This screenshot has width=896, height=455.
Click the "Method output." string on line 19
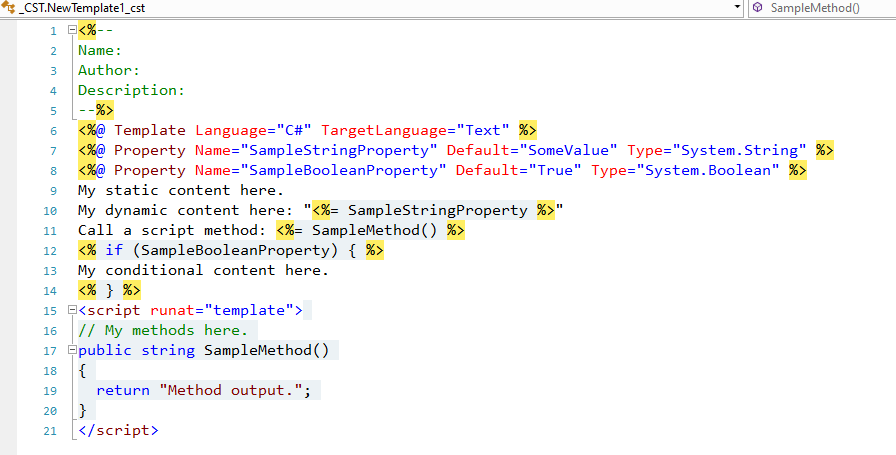(230, 390)
